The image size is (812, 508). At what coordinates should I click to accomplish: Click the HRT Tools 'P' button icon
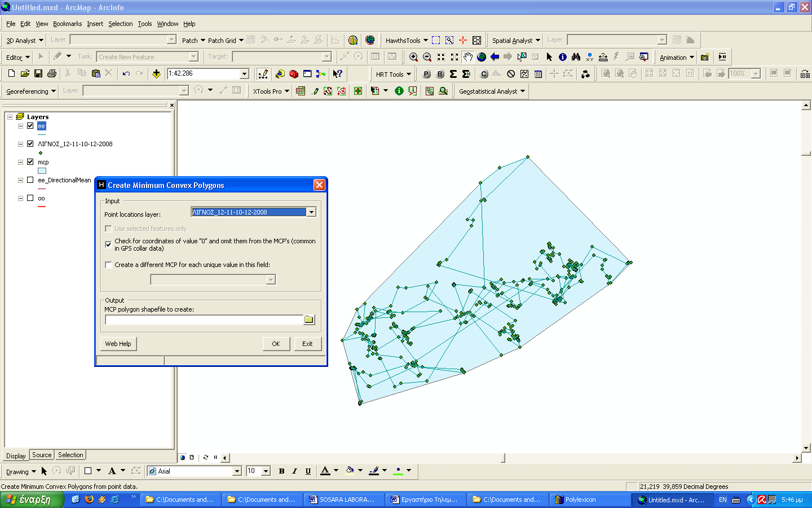click(x=426, y=74)
